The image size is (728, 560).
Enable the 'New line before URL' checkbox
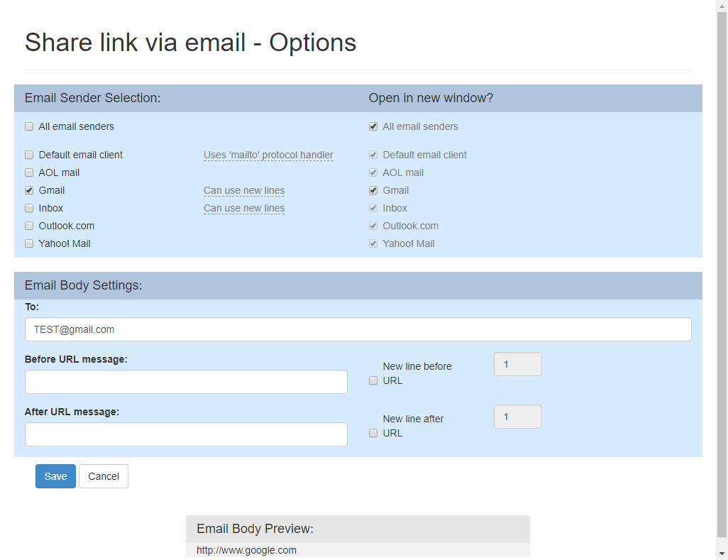[373, 380]
